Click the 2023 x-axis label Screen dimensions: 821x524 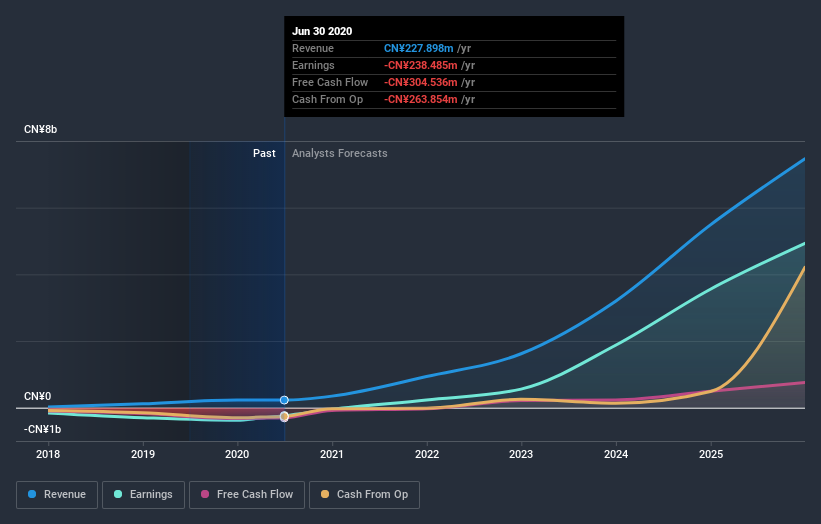click(521, 454)
